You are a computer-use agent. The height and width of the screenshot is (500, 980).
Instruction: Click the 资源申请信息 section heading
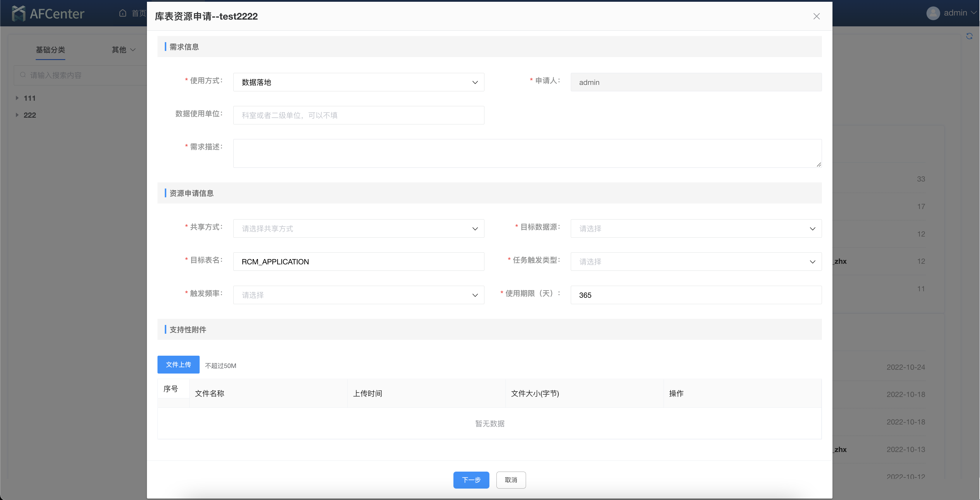click(x=191, y=193)
